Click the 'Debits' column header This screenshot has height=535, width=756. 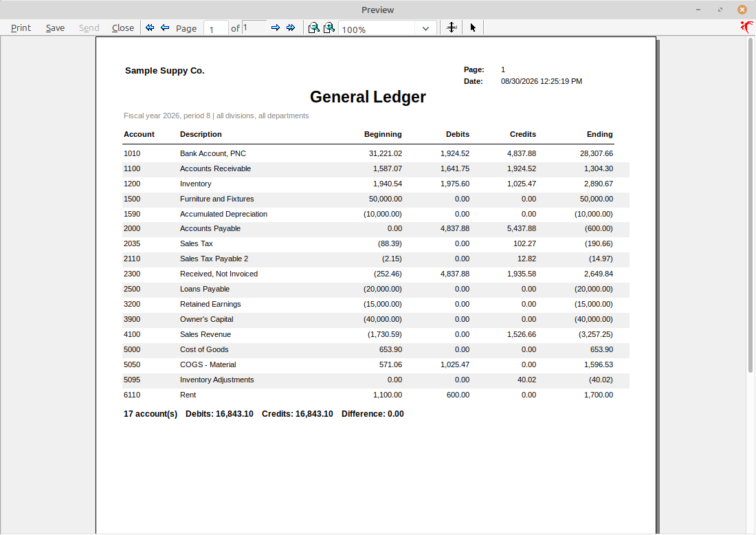tap(458, 134)
